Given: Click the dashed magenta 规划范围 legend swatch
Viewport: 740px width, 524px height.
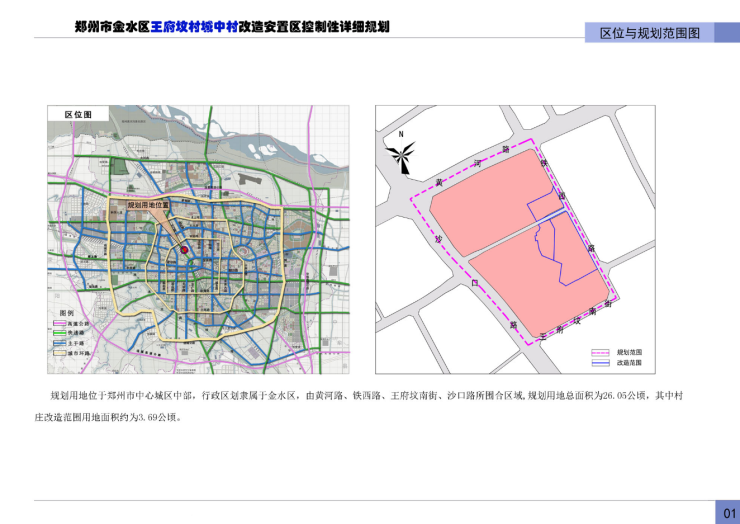Looking at the screenshot, I should click(x=600, y=352).
